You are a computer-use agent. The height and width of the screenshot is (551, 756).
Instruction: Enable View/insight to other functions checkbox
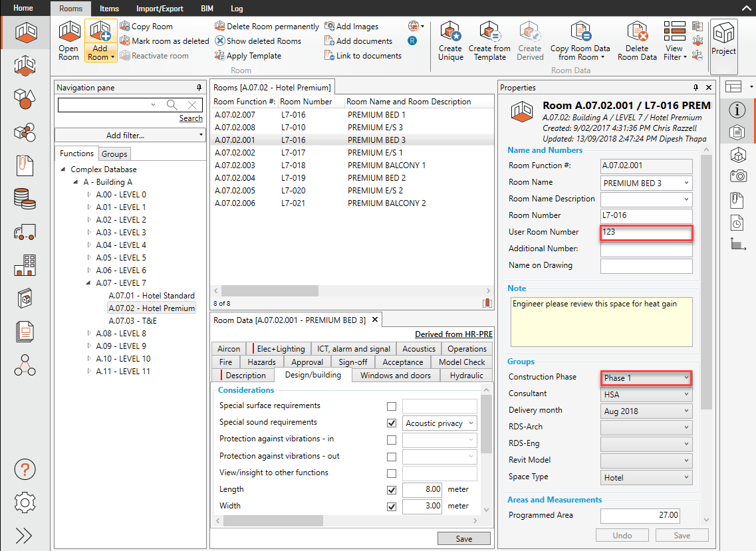coord(392,473)
